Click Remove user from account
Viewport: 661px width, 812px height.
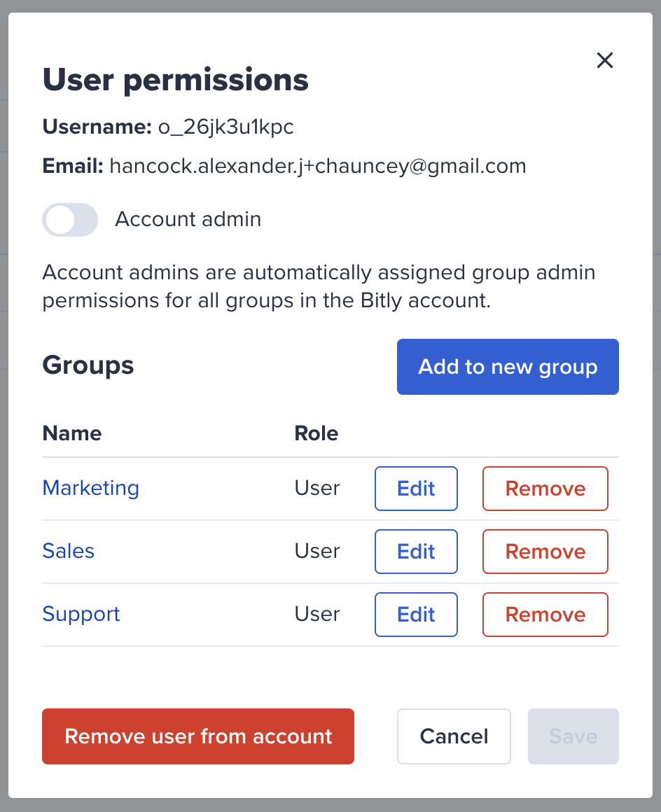(x=198, y=736)
